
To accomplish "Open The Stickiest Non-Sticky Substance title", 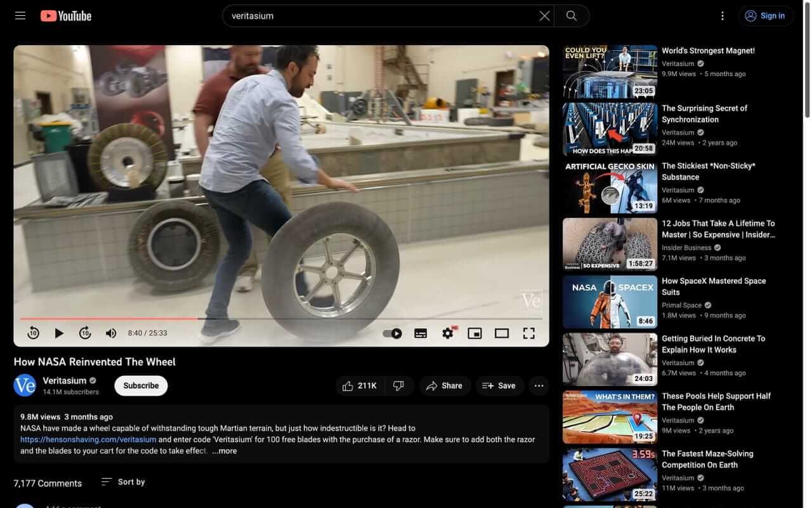I will (x=709, y=171).
